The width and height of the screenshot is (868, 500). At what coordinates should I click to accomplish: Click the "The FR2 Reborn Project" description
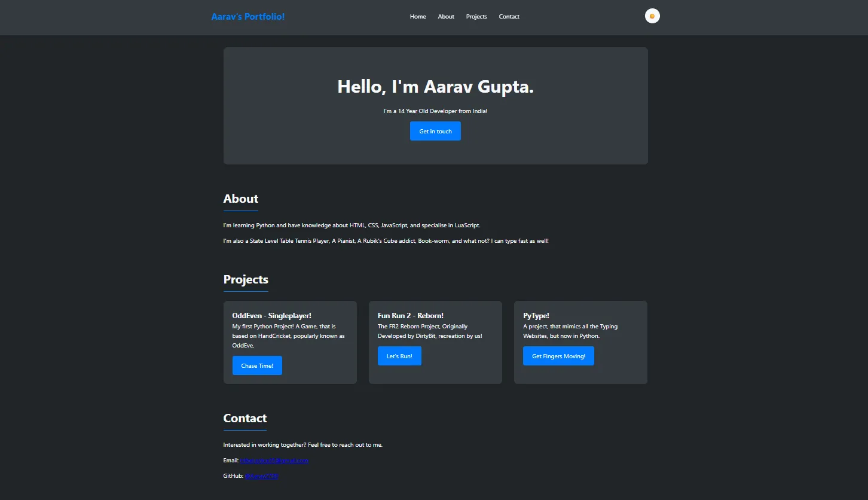tap(430, 331)
